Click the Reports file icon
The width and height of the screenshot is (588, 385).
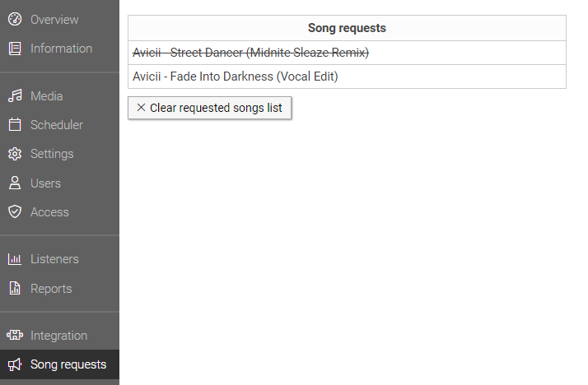15,289
